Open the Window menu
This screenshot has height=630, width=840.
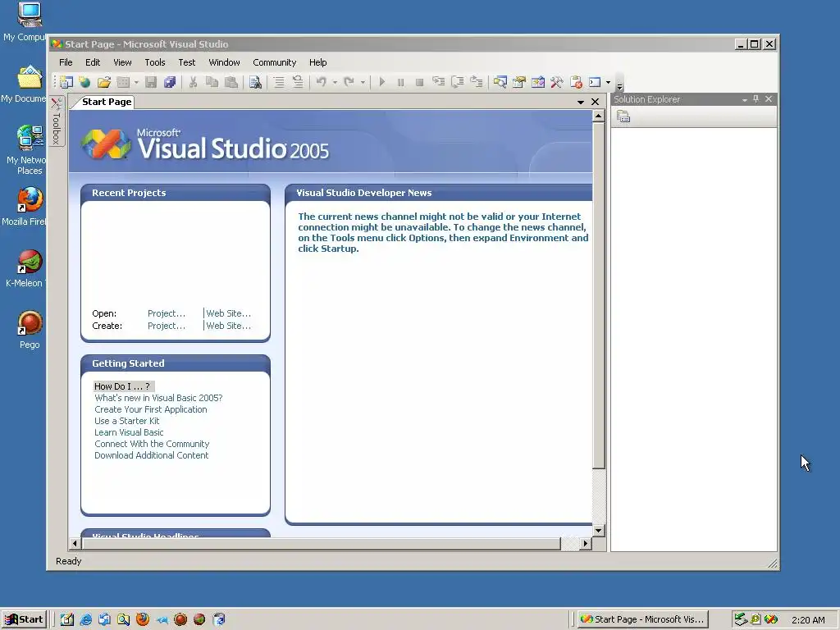tap(224, 62)
